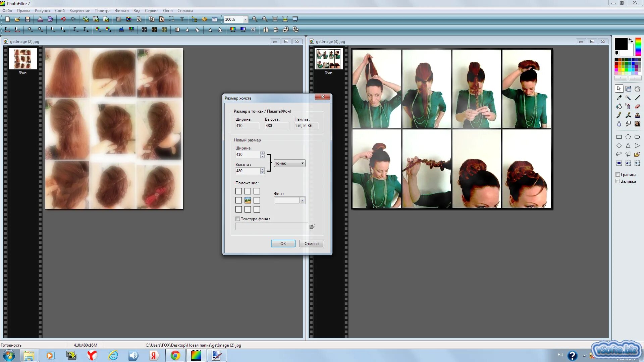Check the Текстура фона option
Image resolution: width=644 pixels, height=362 pixels.
(238, 219)
